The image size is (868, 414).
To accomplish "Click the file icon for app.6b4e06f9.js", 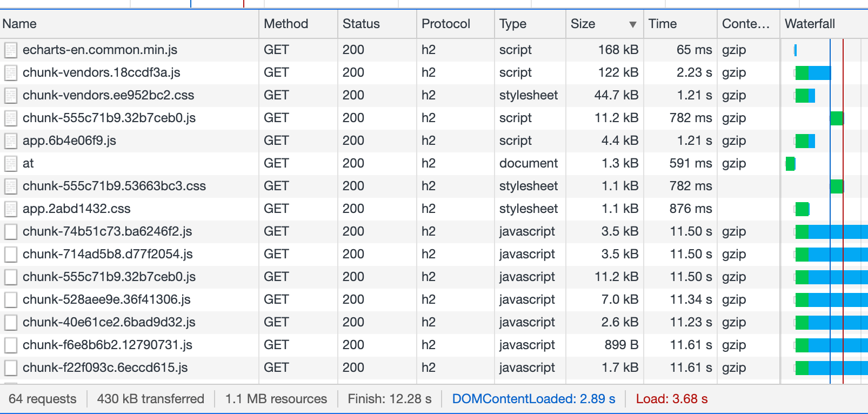I will [10, 141].
